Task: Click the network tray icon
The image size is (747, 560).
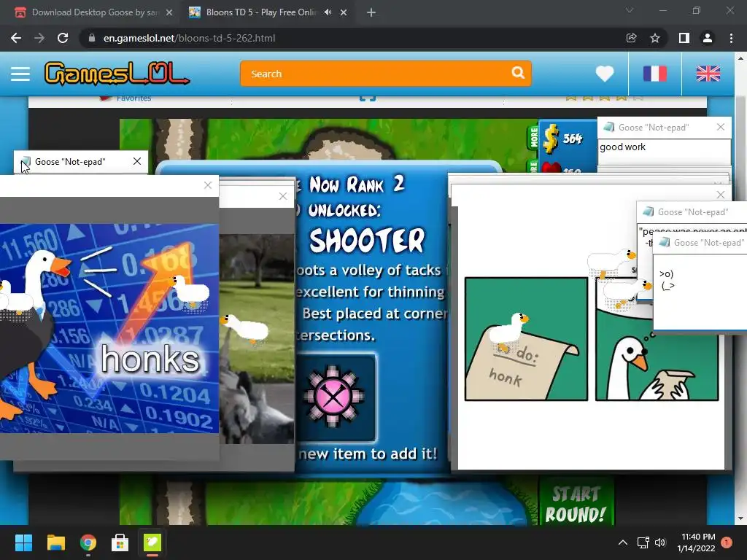Action: click(x=643, y=542)
